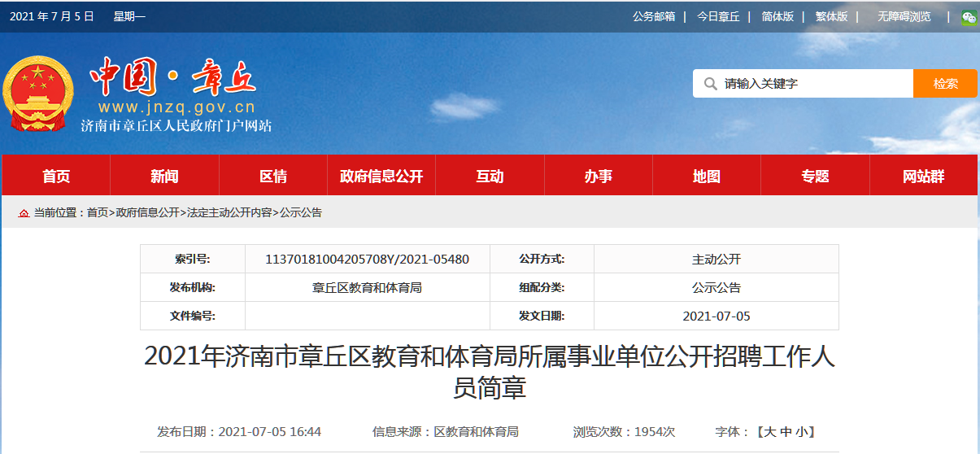Open 无障碍浏览 accessibility mode
The image size is (980, 454).
point(904,16)
